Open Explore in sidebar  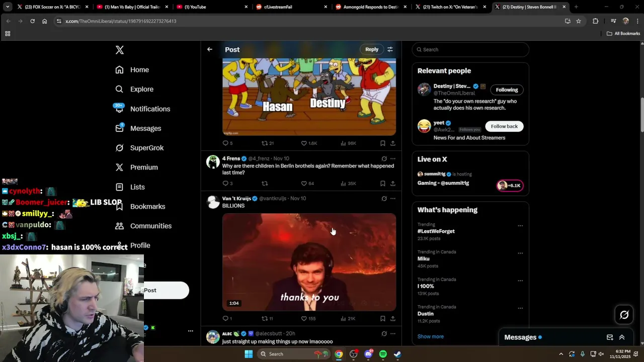point(134,89)
